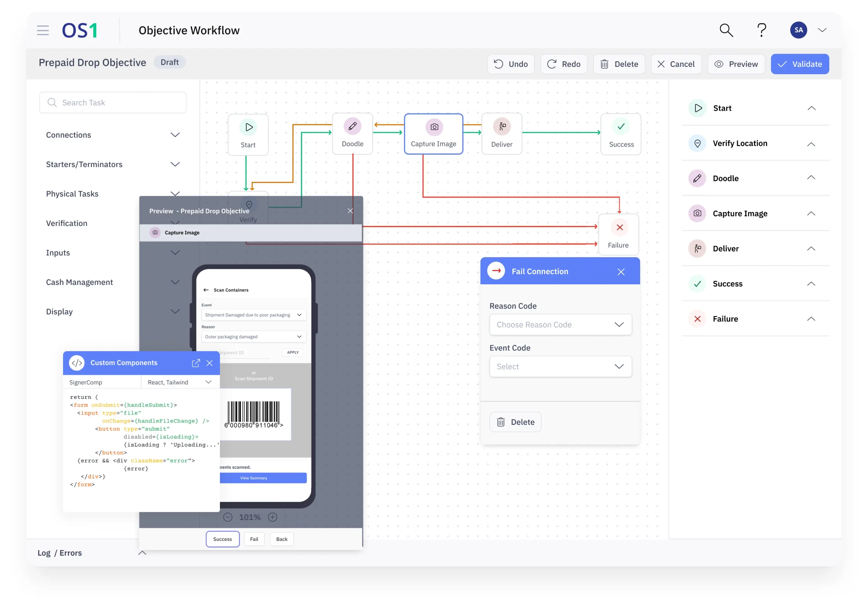Select the Deliver node on canvas
Screen dimensions: 868x608
502,134
